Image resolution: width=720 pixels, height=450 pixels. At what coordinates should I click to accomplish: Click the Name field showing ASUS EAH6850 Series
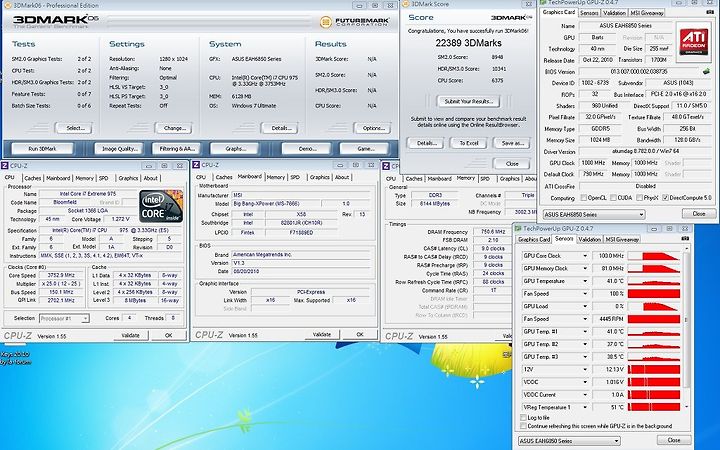(625, 26)
